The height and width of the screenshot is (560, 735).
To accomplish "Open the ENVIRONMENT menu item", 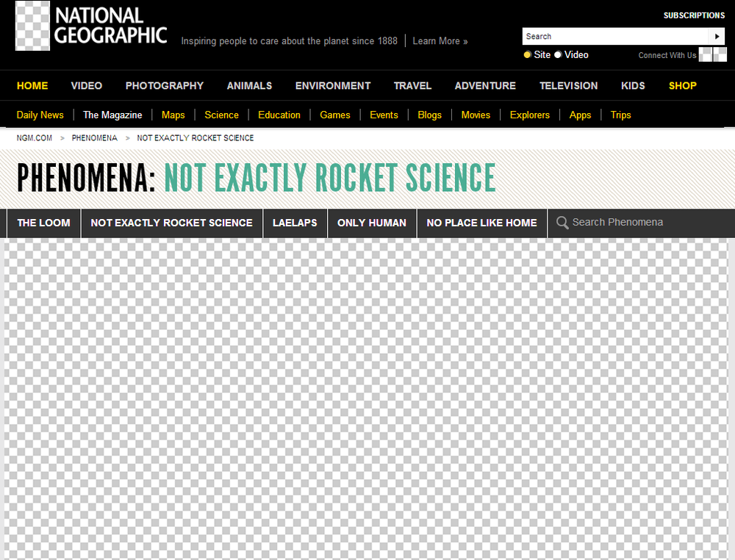I will coord(333,86).
